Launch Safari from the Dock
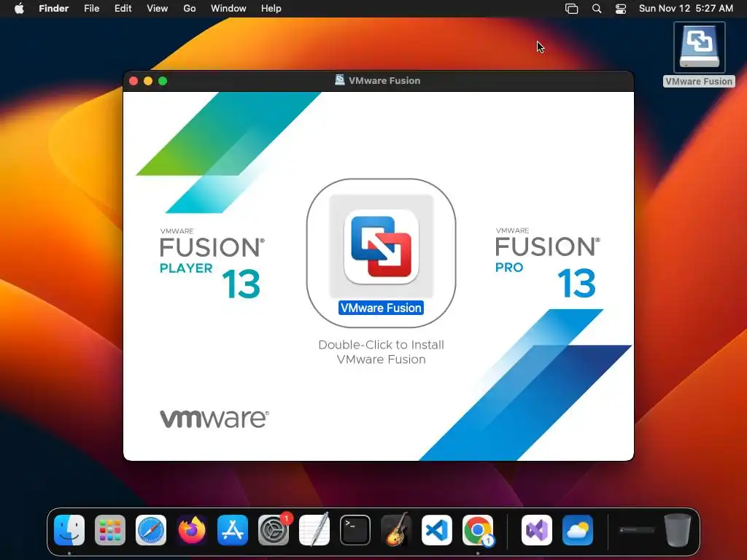Image resolution: width=747 pixels, height=560 pixels. point(151,530)
